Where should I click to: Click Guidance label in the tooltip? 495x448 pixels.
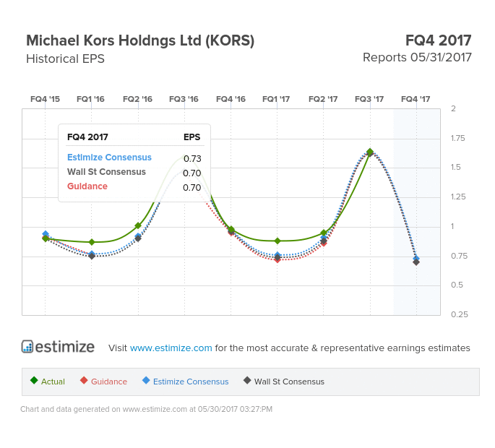[x=87, y=186]
